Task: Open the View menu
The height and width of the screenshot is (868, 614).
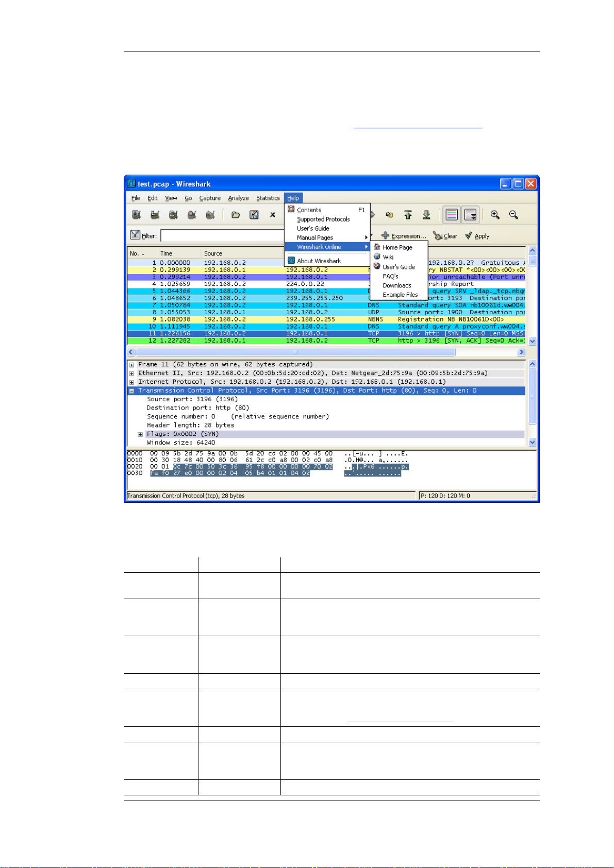Action: [x=171, y=198]
